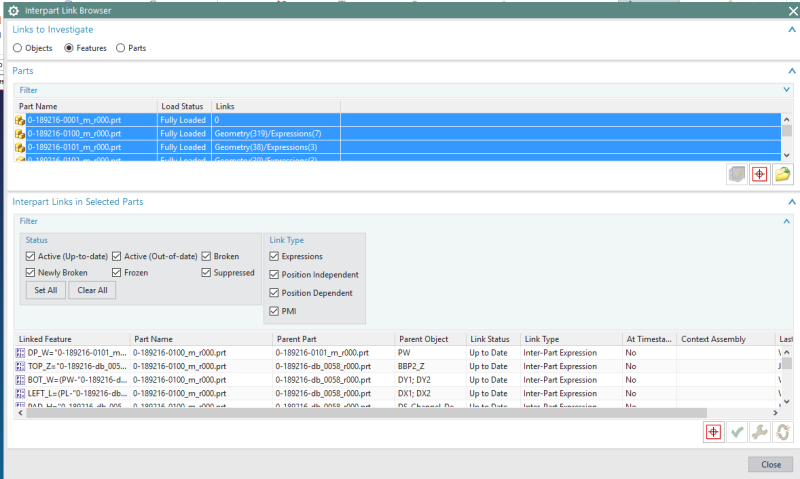Viewport: 800px width, 479px height.
Task: Select the Objects radio button
Action: click(x=18, y=48)
